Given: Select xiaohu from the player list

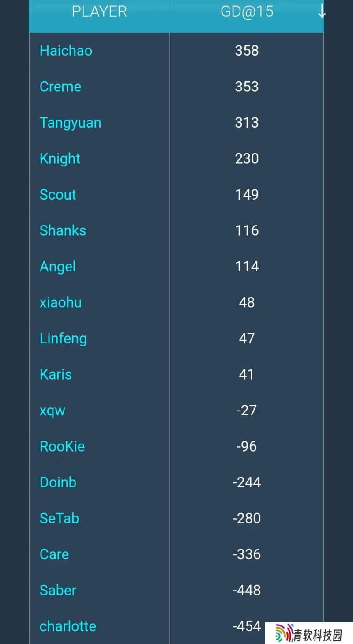Looking at the screenshot, I should pos(60,302).
